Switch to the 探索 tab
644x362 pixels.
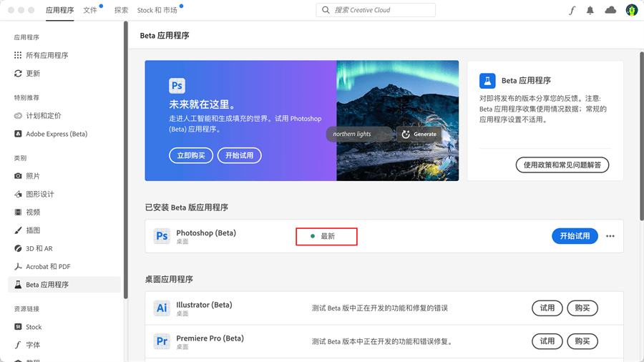tap(121, 10)
